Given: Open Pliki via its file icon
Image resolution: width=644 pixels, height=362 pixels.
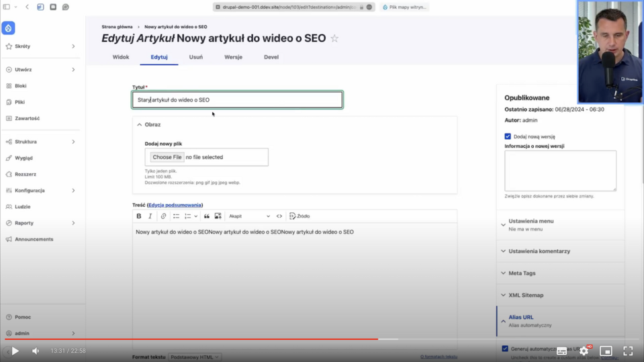Looking at the screenshot, I should tap(9, 102).
